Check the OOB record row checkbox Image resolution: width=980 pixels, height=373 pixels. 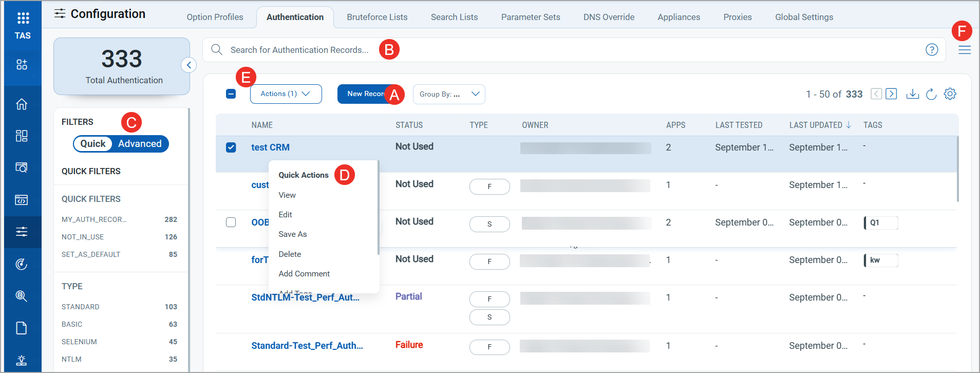coord(231,222)
